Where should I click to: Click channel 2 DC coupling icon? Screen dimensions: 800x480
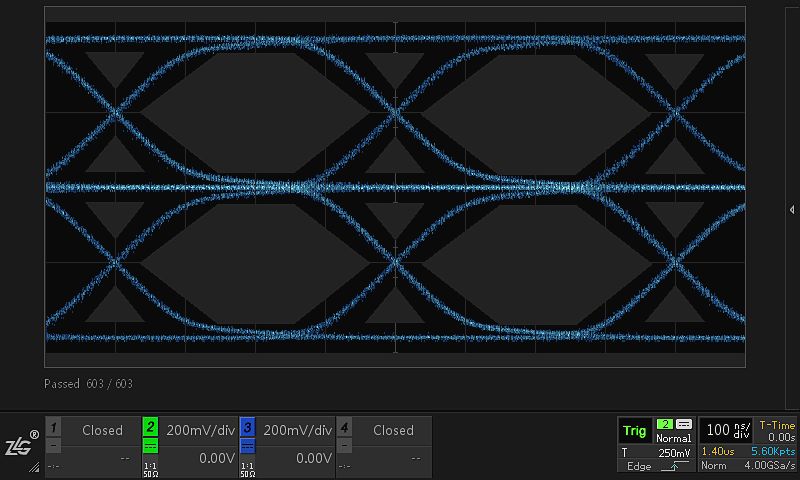(150, 446)
